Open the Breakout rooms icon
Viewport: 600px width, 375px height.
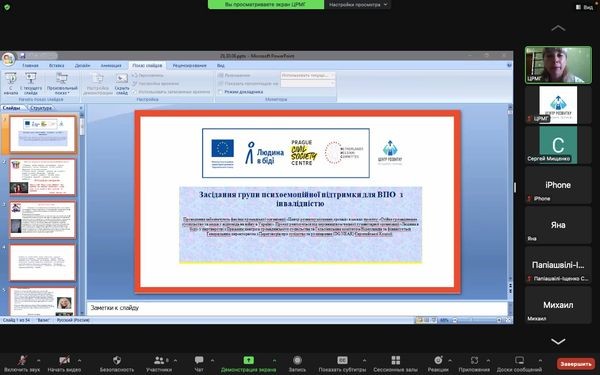tap(396, 360)
